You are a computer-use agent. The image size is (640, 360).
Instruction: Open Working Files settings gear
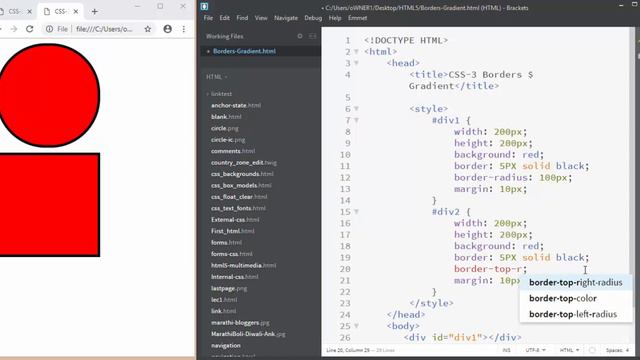pos(300,36)
